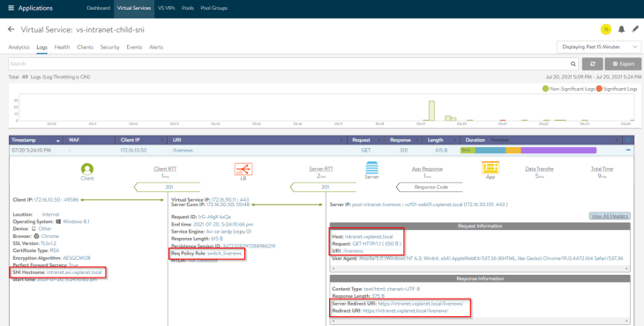
Task: Switch to the Security tab
Action: [109, 48]
